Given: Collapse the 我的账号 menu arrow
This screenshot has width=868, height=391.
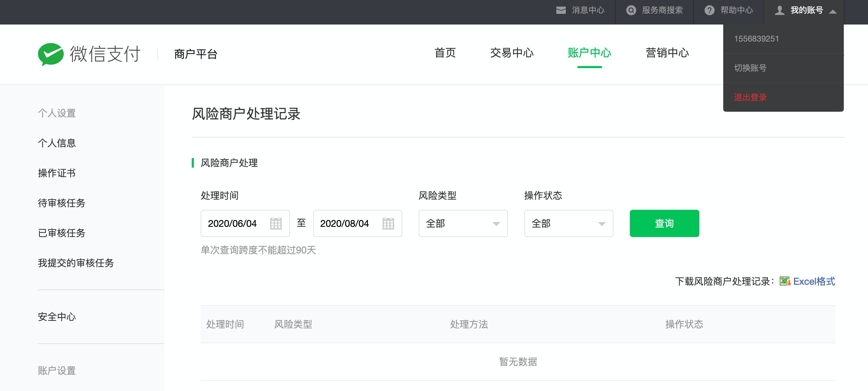Looking at the screenshot, I should tap(833, 11).
